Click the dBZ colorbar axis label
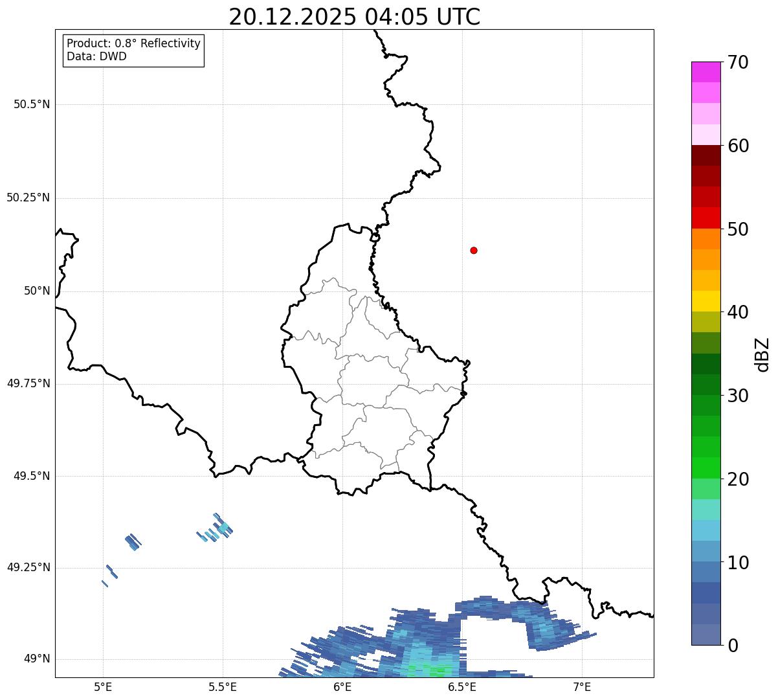The height and width of the screenshot is (700, 778). [762, 354]
